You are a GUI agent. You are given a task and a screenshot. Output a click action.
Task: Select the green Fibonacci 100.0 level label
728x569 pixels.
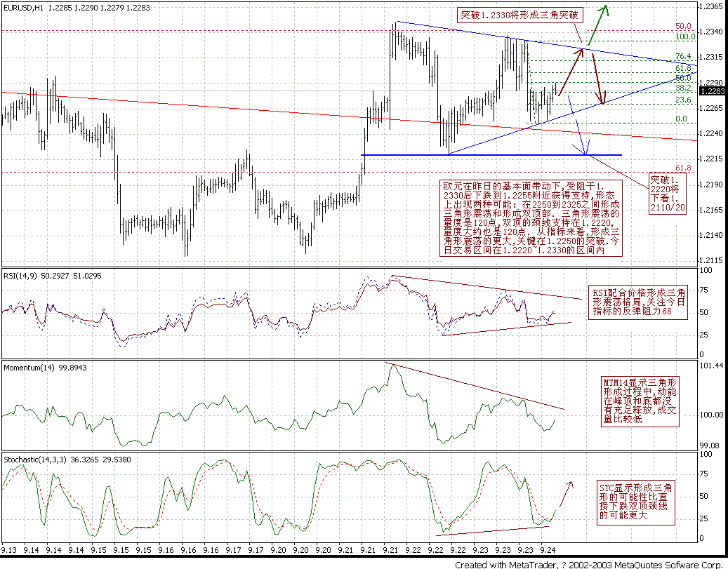685,36
